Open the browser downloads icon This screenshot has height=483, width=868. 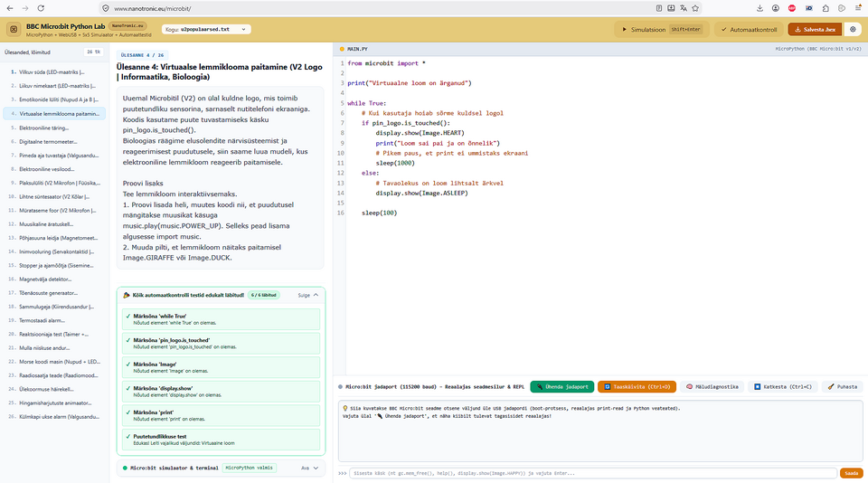[x=759, y=8]
